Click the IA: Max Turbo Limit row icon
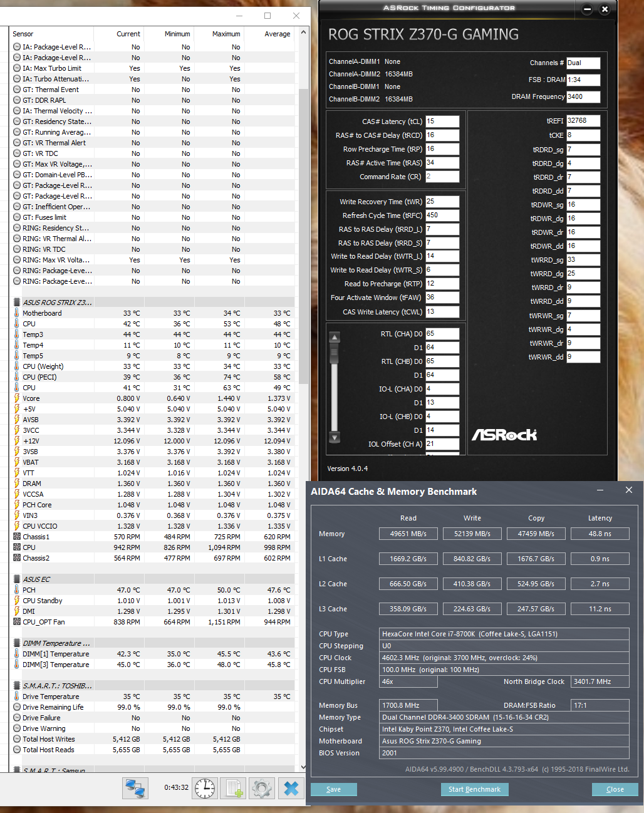 17,68
